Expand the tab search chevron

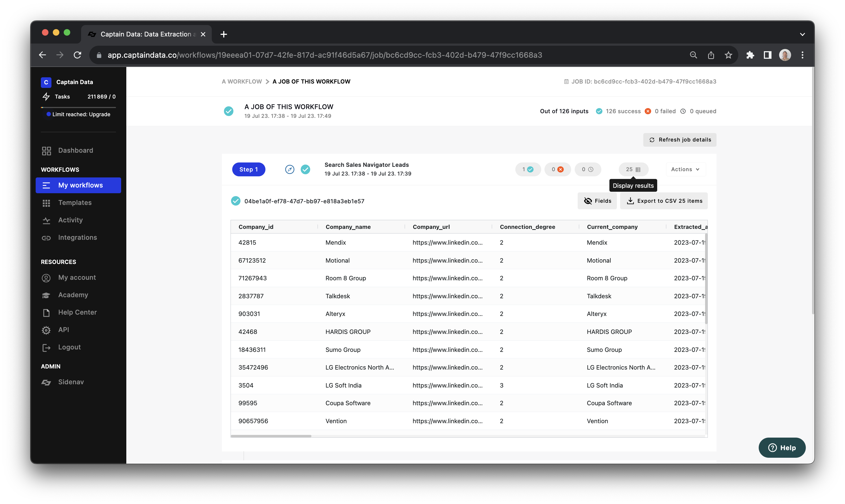pyautogui.click(x=802, y=34)
